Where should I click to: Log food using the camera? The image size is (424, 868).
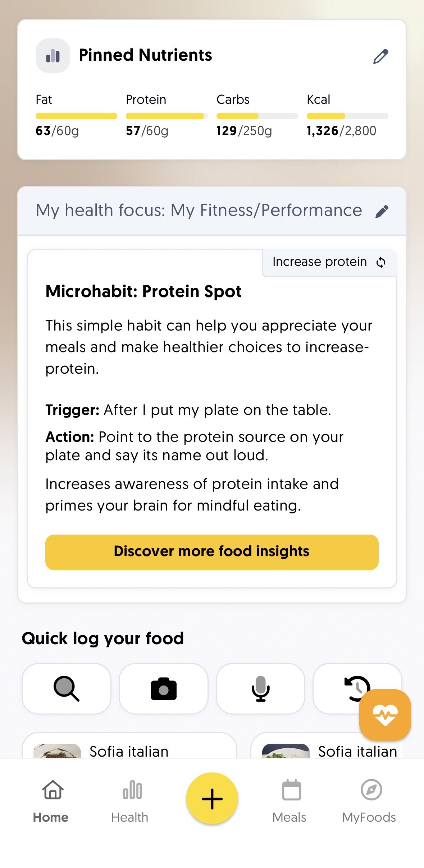click(x=164, y=688)
